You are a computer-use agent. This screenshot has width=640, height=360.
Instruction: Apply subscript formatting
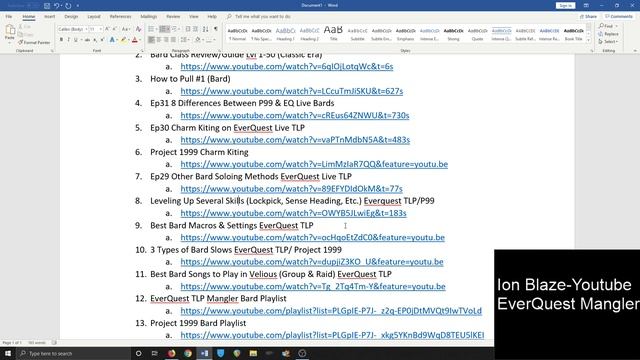95,40
